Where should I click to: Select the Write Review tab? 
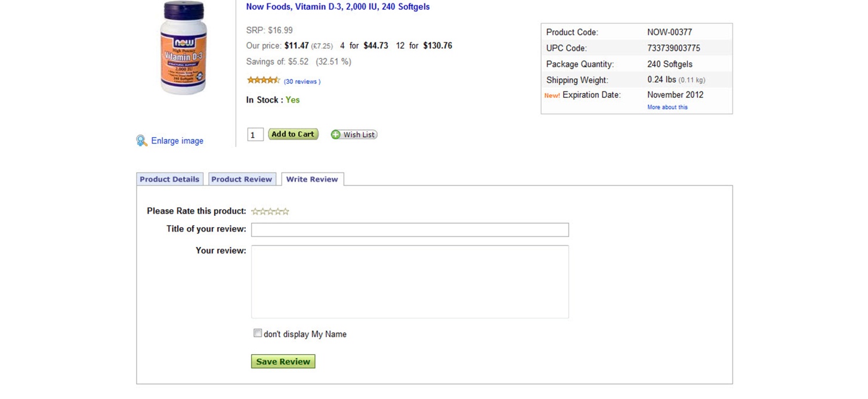tap(312, 180)
